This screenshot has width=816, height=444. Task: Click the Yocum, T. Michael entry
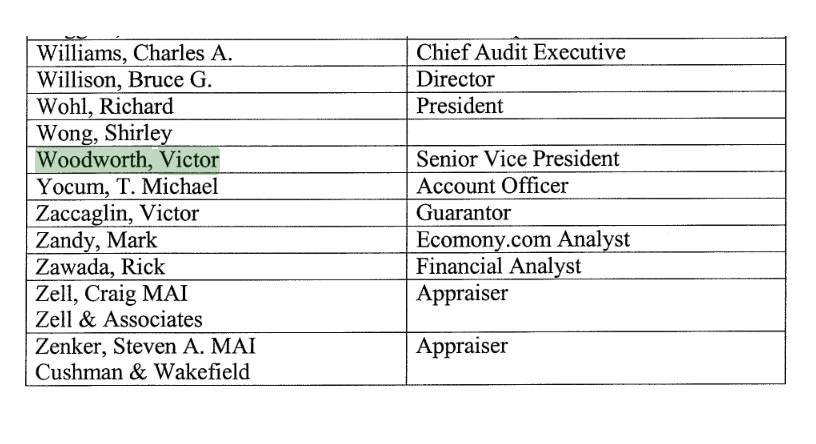(x=128, y=186)
